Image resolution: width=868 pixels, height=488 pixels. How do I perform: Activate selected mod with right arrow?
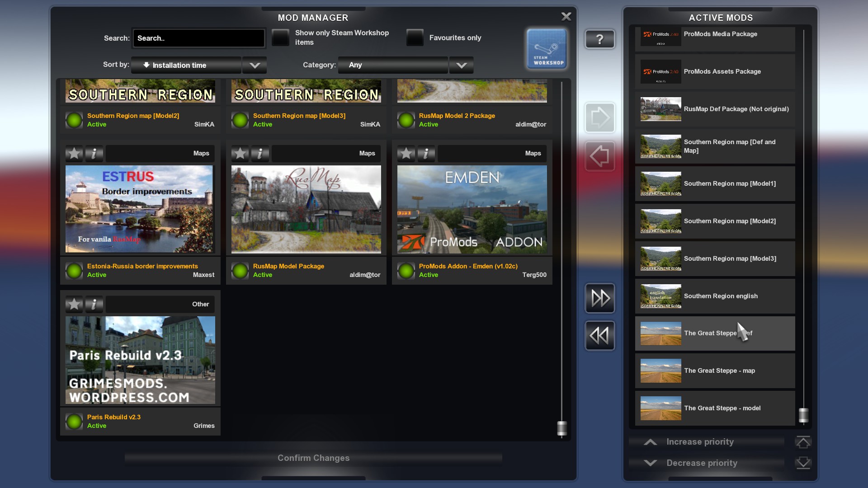pyautogui.click(x=600, y=118)
